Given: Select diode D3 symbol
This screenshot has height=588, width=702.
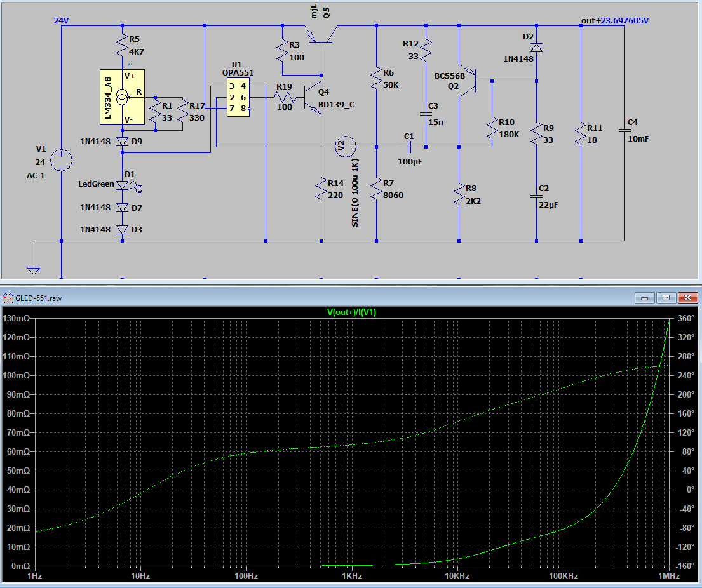Looking at the screenshot, I should (x=122, y=230).
